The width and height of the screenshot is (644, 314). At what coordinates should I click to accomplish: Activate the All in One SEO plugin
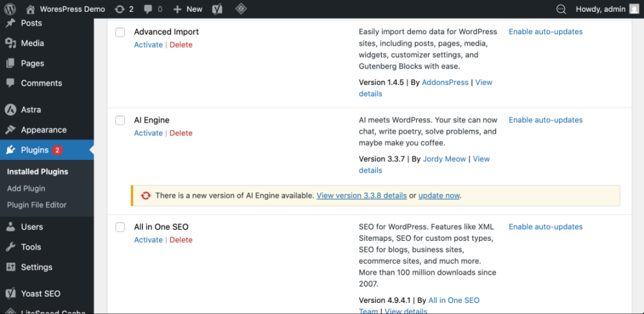(148, 240)
